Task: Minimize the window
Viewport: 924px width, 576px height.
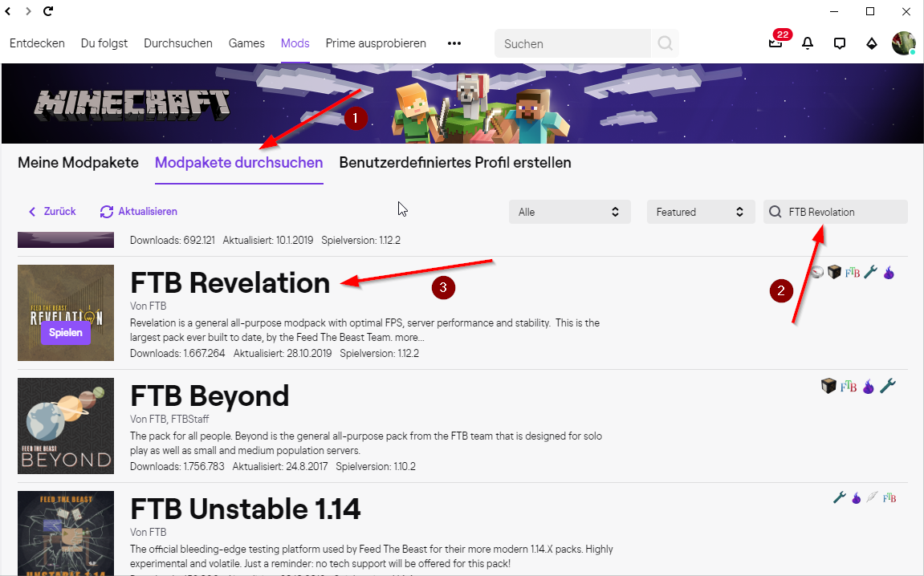Action: pos(834,11)
